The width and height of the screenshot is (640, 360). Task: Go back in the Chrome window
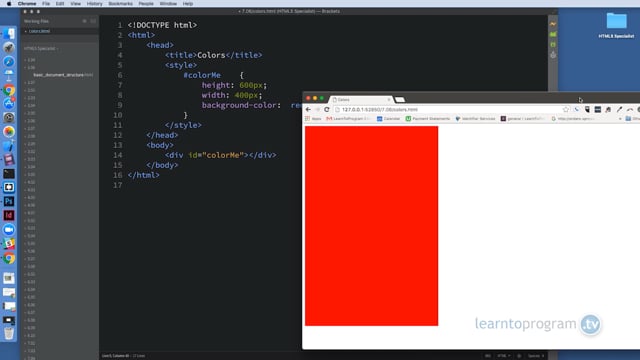click(x=308, y=109)
